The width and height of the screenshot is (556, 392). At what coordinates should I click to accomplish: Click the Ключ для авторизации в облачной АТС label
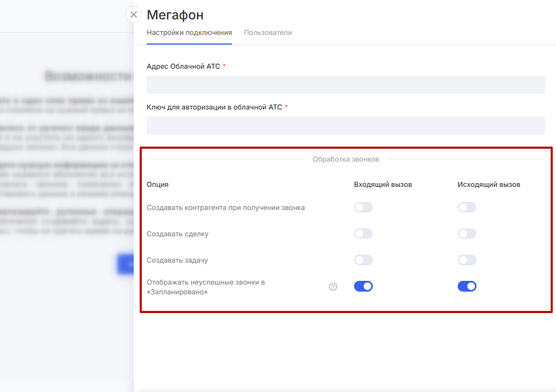pyautogui.click(x=214, y=107)
